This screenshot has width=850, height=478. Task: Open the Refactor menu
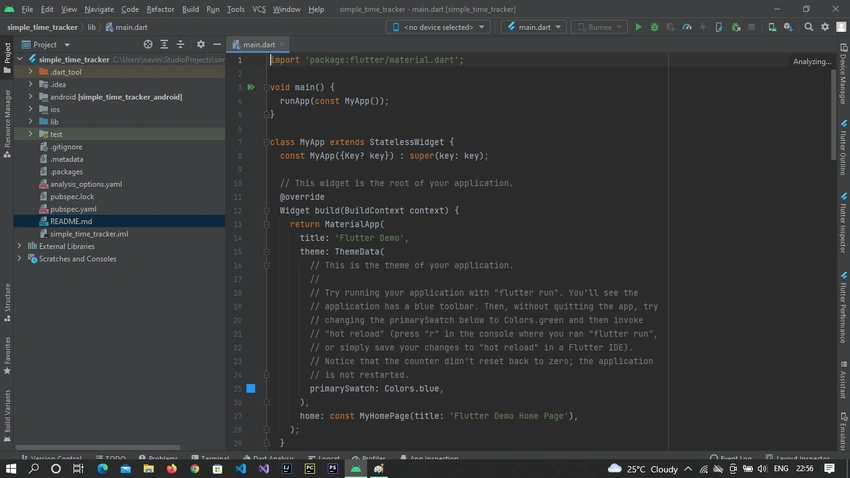(x=160, y=9)
